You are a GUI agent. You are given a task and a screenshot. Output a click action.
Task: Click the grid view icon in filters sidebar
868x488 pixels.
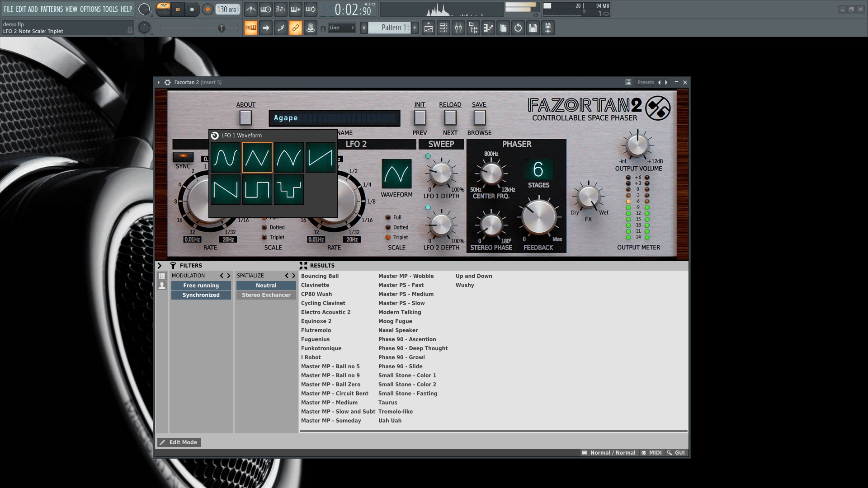[x=162, y=276]
